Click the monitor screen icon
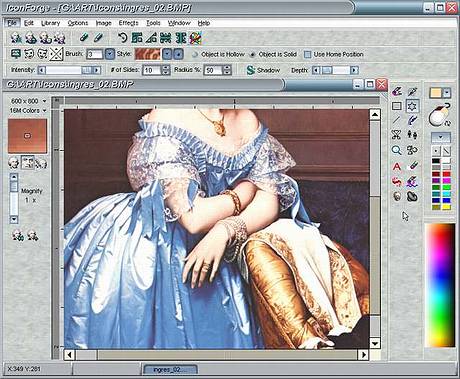 click(x=16, y=54)
